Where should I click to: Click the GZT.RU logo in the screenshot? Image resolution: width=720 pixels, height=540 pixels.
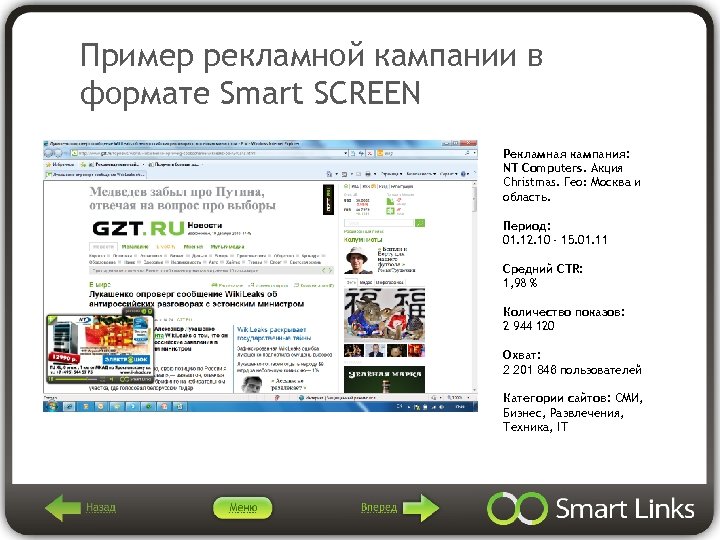click(138, 228)
